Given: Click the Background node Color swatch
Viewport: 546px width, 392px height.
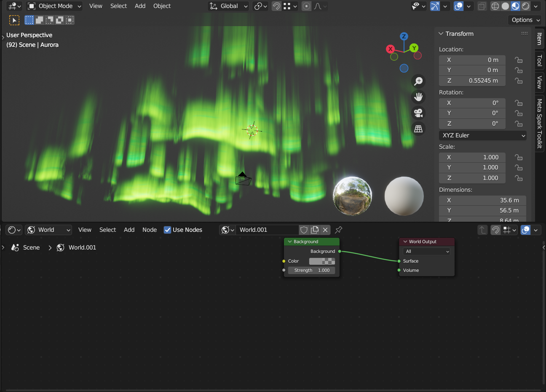Looking at the screenshot, I should [x=322, y=261].
